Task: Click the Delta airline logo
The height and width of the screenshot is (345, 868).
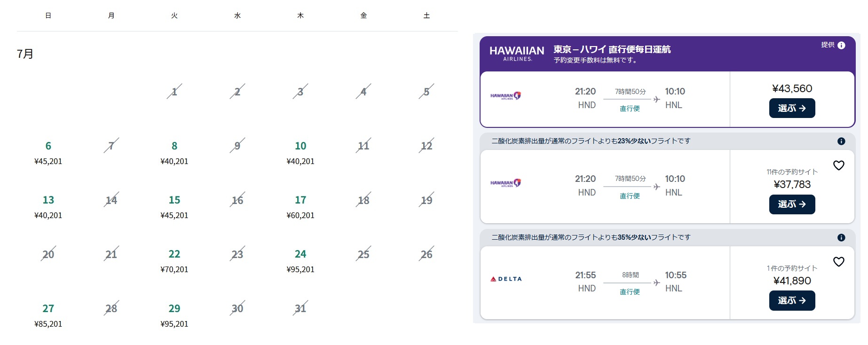Action: 506,279
